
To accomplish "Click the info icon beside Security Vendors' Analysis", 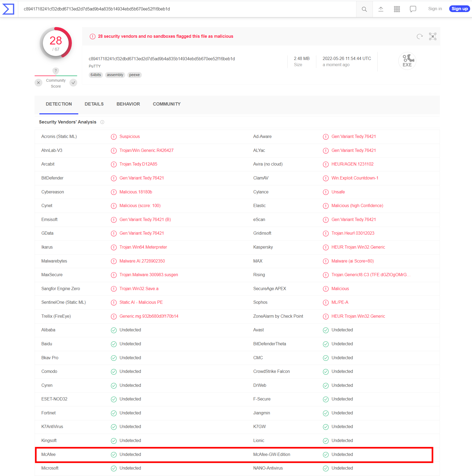I will 102,122.
